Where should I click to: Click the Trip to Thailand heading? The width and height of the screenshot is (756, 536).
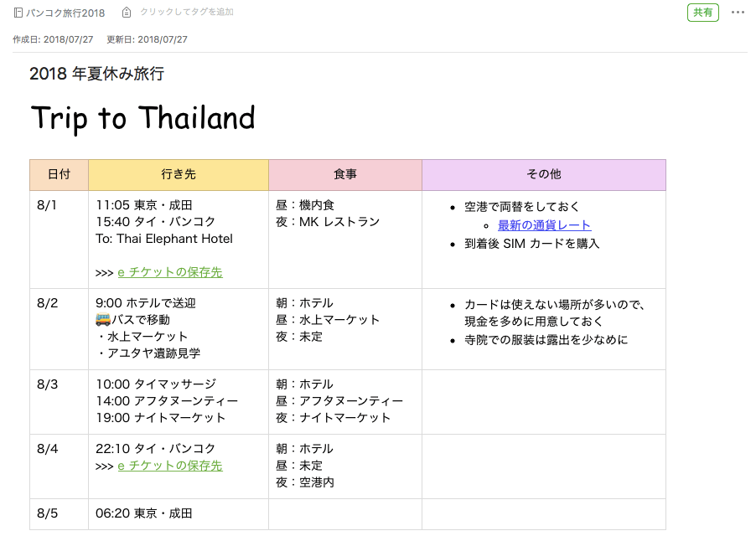pos(142,118)
